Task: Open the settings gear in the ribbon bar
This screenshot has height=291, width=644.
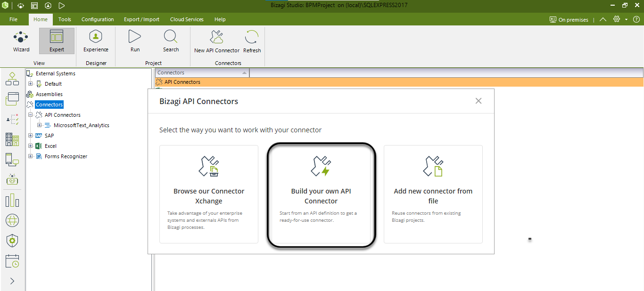Action: point(617,19)
